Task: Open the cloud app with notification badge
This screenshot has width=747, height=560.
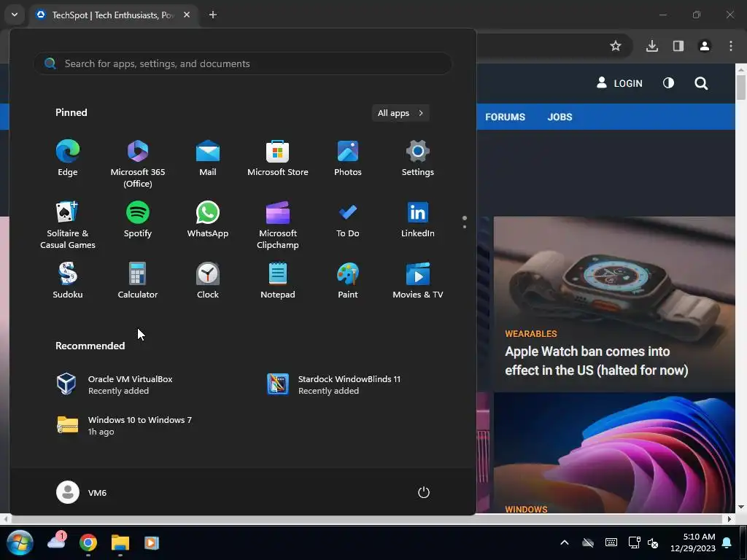Action: coord(57,542)
